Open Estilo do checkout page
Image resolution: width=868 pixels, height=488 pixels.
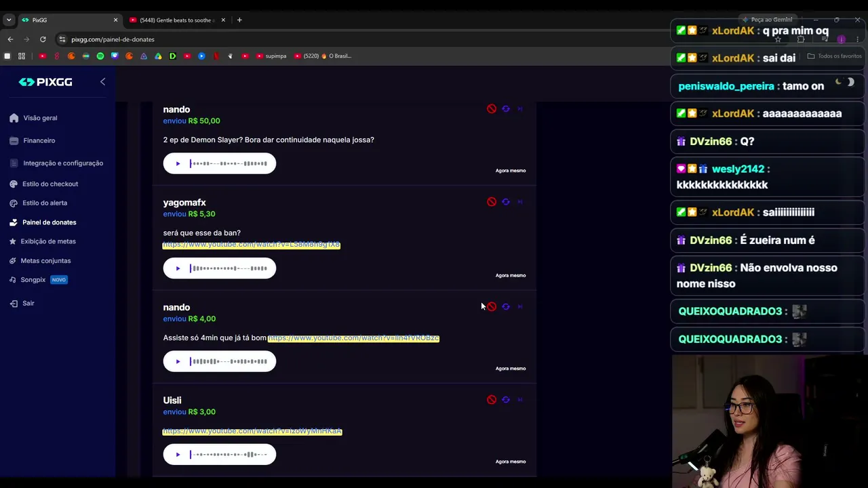(x=44, y=184)
